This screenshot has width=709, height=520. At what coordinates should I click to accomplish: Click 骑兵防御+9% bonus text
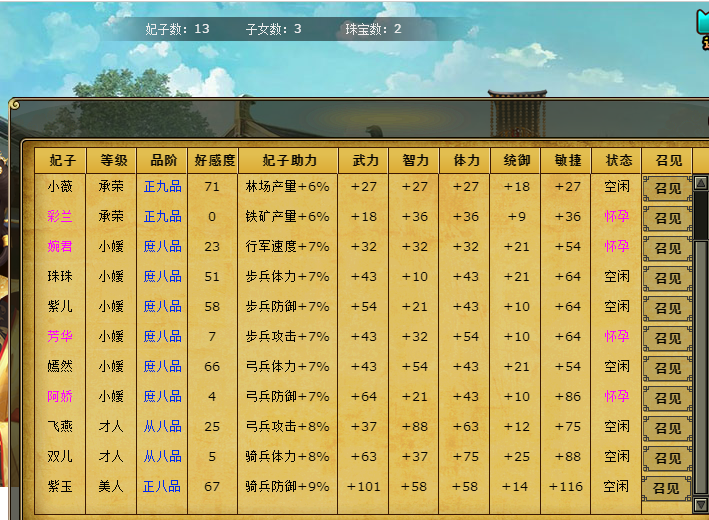click(288, 487)
